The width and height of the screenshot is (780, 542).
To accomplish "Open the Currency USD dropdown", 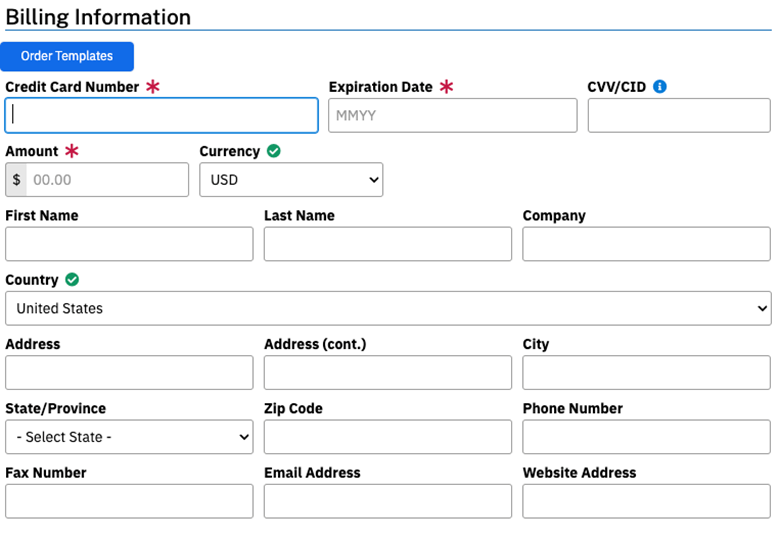I will (291, 180).
